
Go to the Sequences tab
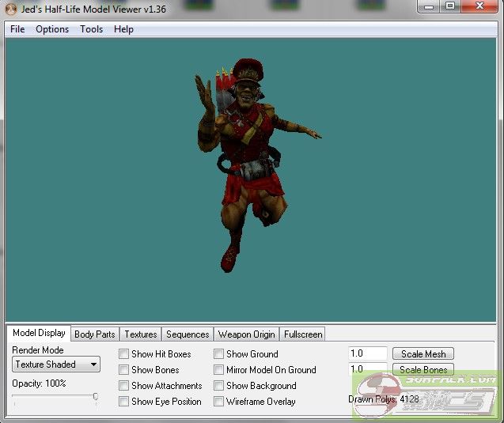[x=188, y=334]
